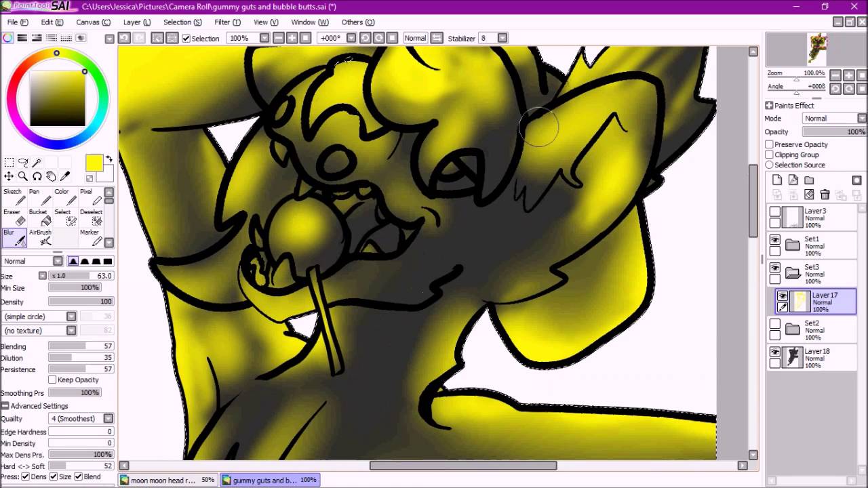Select the Eraser tool
Screen dimensions: 868x488
tap(14, 217)
